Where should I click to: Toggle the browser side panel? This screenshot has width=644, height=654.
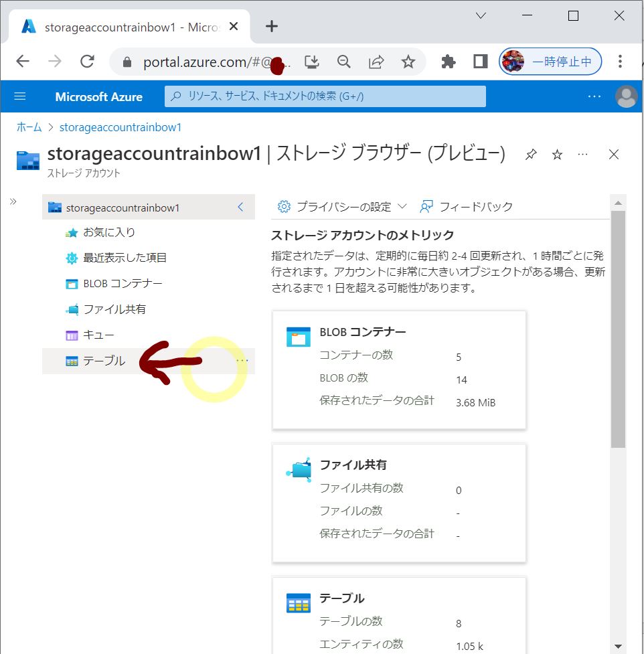481,62
